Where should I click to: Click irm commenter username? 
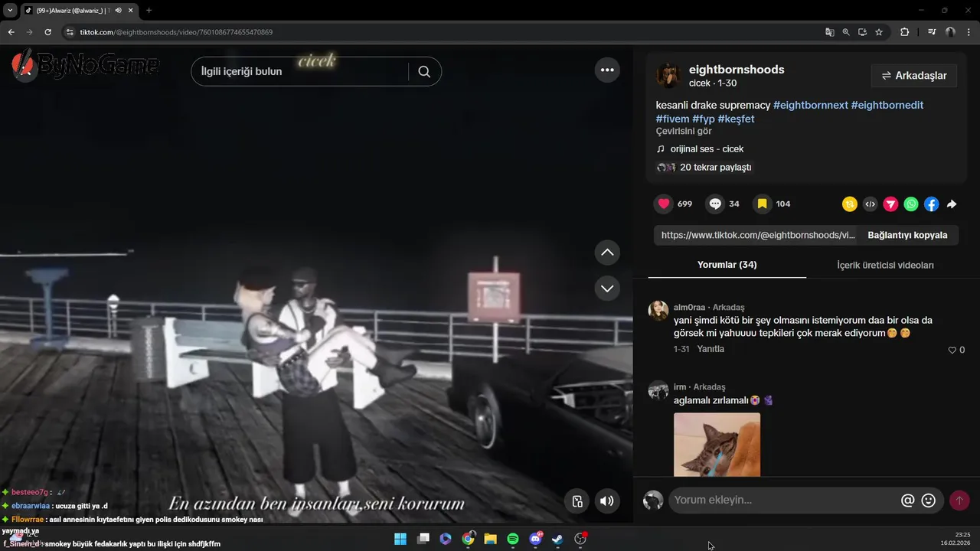pyautogui.click(x=680, y=387)
